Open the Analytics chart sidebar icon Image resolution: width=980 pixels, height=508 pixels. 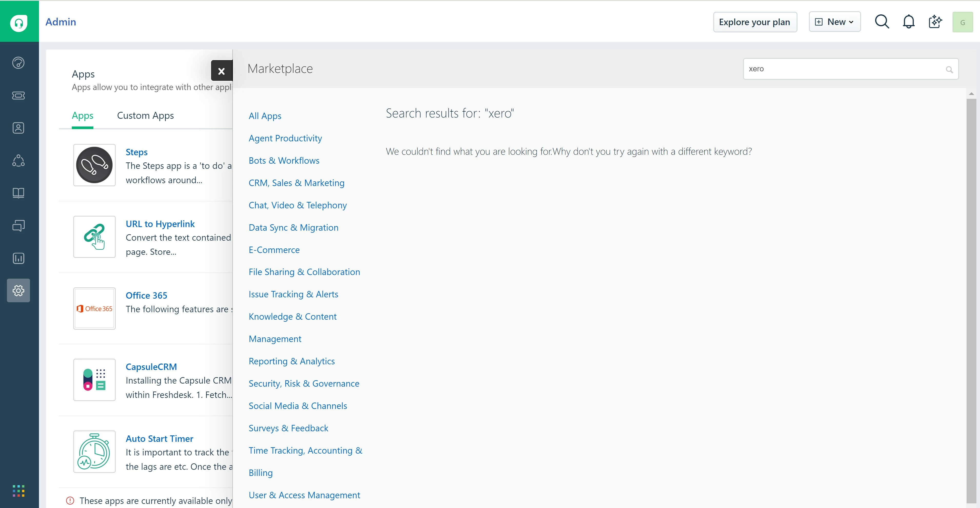click(x=18, y=258)
